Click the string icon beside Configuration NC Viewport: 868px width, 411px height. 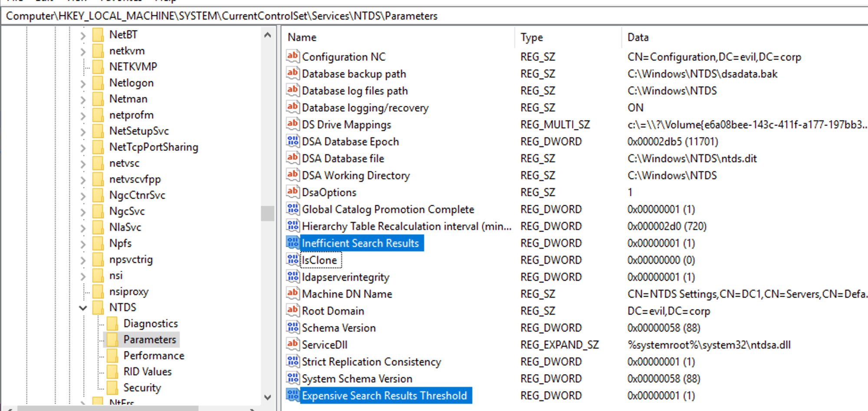(292, 56)
